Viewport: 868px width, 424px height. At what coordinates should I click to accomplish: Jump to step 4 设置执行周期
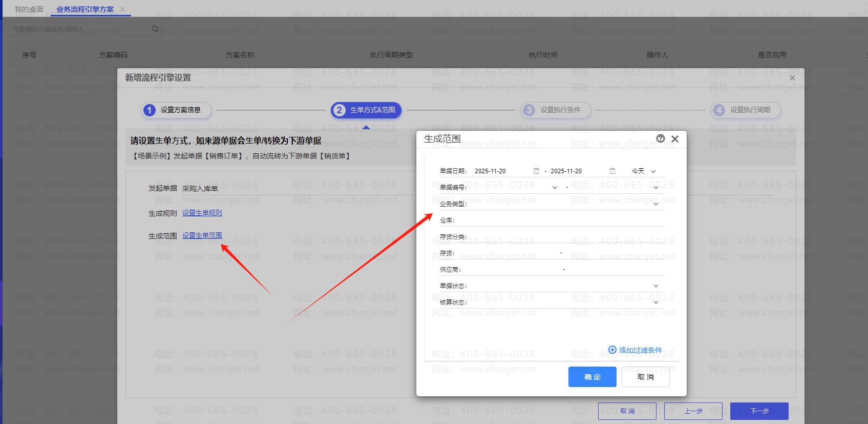coord(745,110)
